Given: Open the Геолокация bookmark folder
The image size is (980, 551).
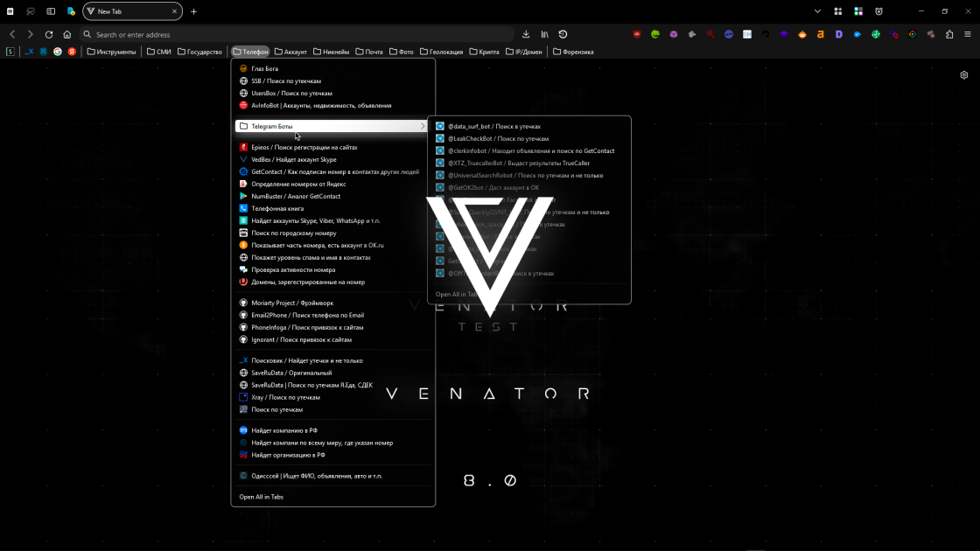Looking at the screenshot, I should pos(442,52).
